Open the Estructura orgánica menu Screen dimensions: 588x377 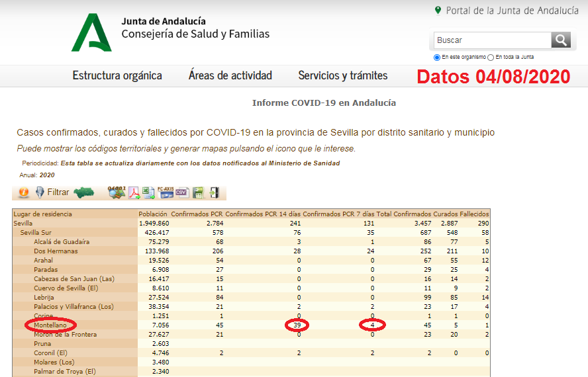[117, 75]
